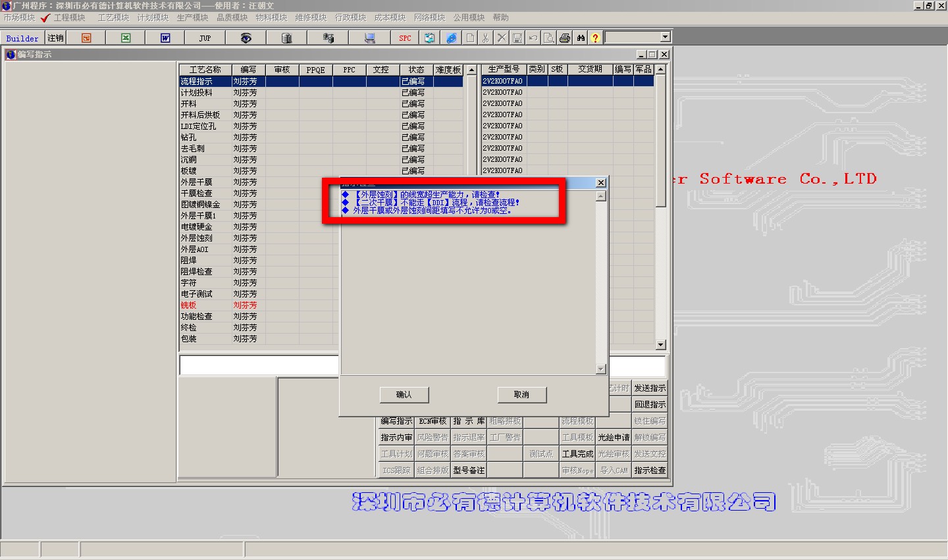Click the new blank document icon
Viewport: 948px width, 560px height.
click(470, 38)
